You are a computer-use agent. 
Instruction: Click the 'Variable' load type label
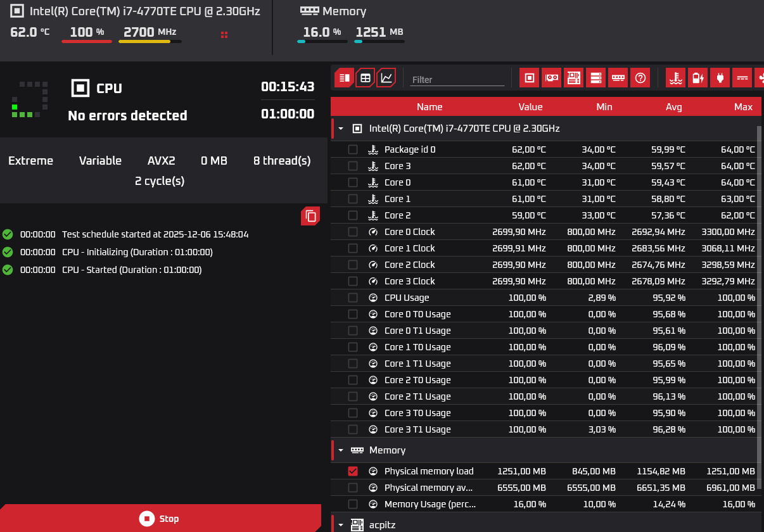(100, 161)
